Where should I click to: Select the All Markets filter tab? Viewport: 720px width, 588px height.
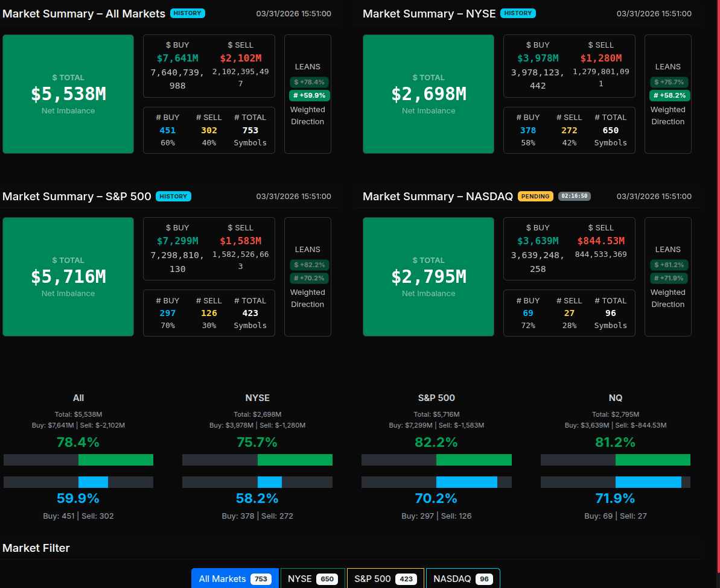coord(235,578)
